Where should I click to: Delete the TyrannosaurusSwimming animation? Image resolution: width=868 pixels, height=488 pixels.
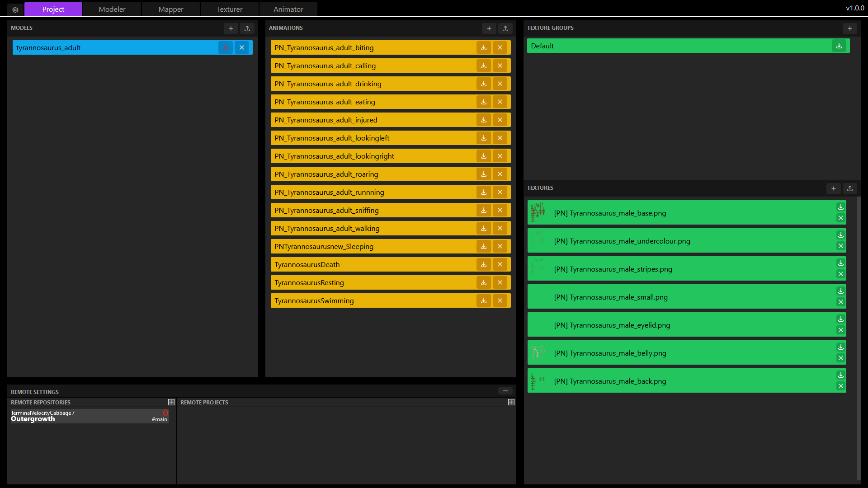click(500, 300)
